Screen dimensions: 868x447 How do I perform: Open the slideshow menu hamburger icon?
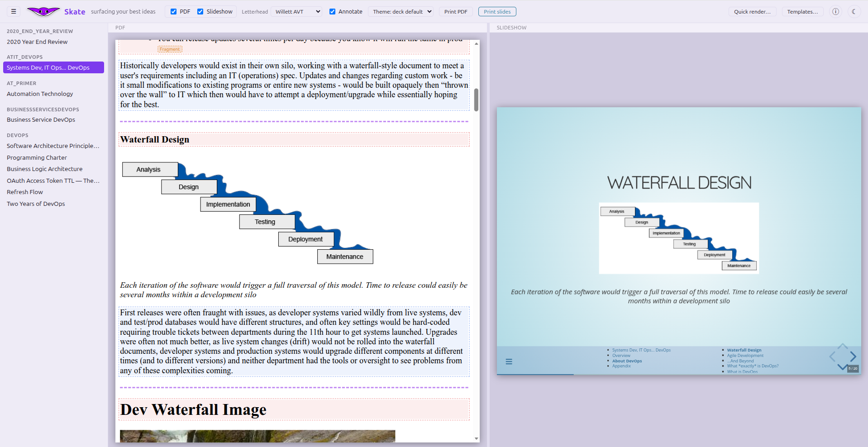click(509, 361)
